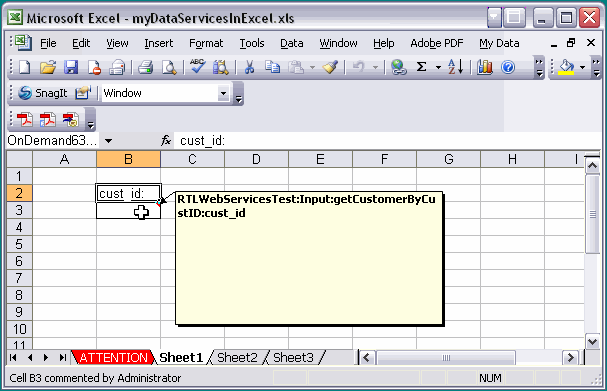The image size is (607, 391).
Task: Switch to the Sheet2 tab
Action: click(237, 358)
